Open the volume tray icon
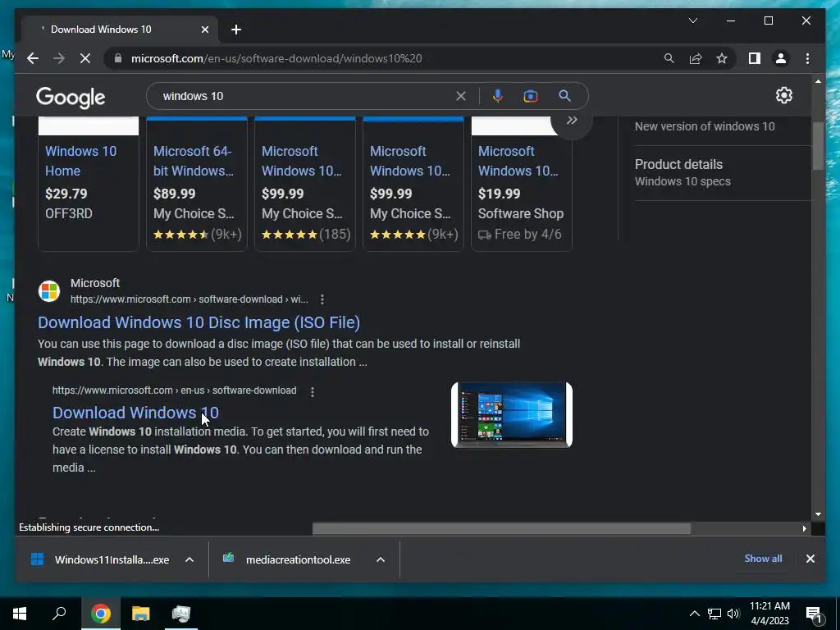840x630 pixels. [733, 614]
